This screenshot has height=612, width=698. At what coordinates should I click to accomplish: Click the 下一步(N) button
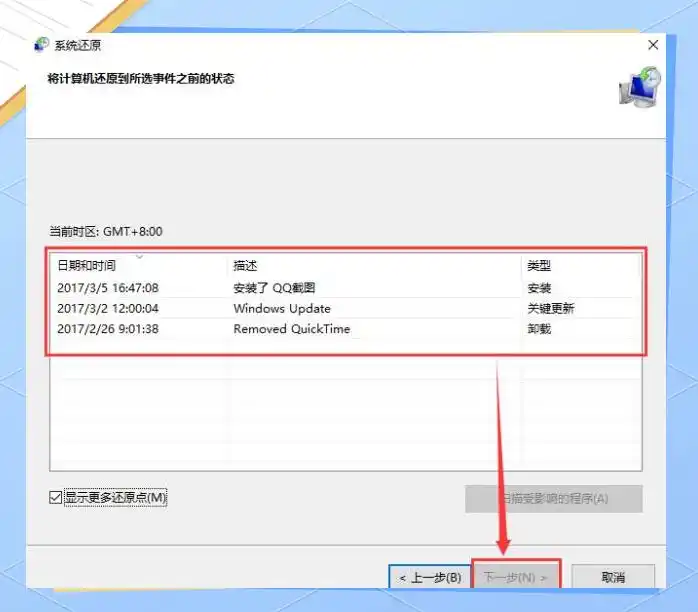click(515, 578)
